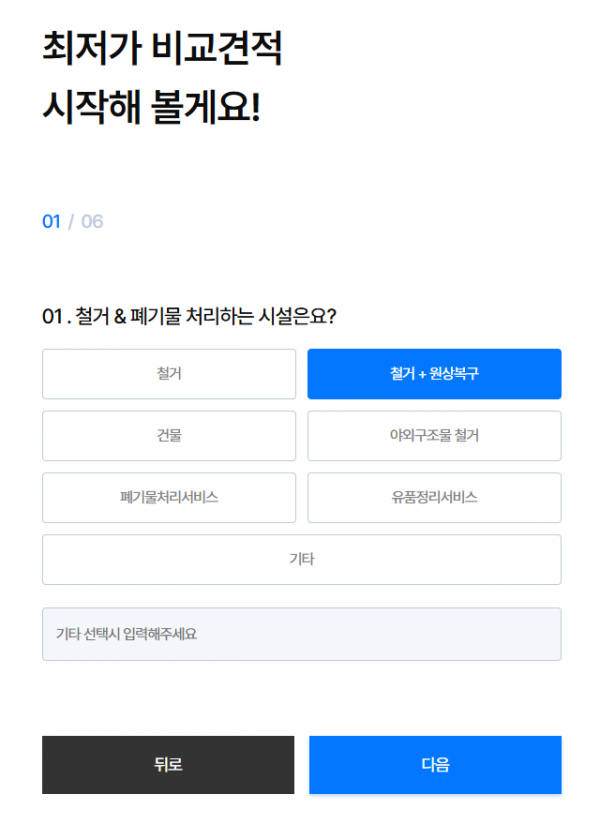
Task: Select the wide 기타 option
Action: point(302,559)
